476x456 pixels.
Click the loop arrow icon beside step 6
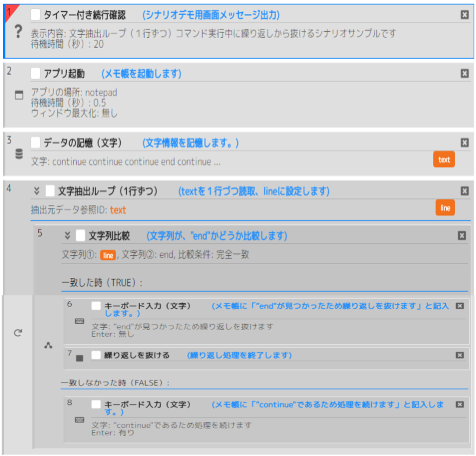(x=18, y=333)
